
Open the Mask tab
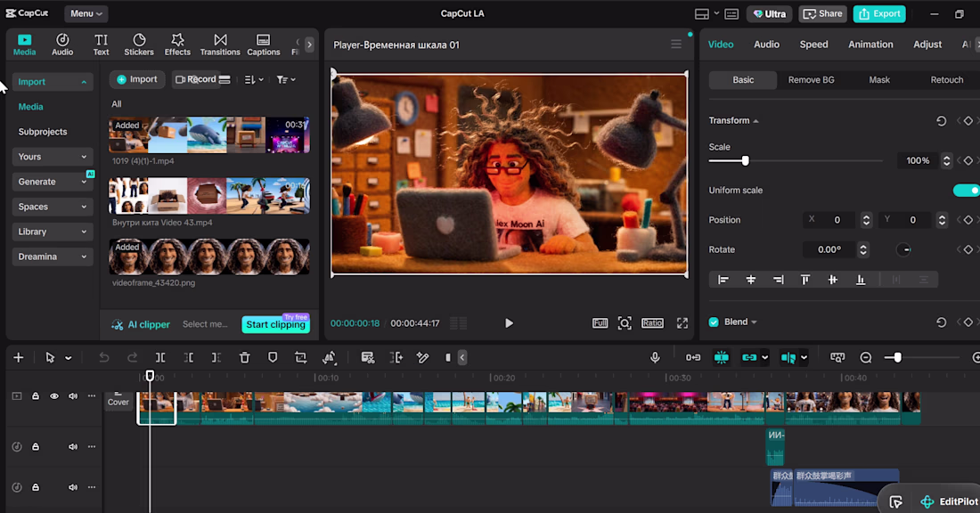(879, 80)
